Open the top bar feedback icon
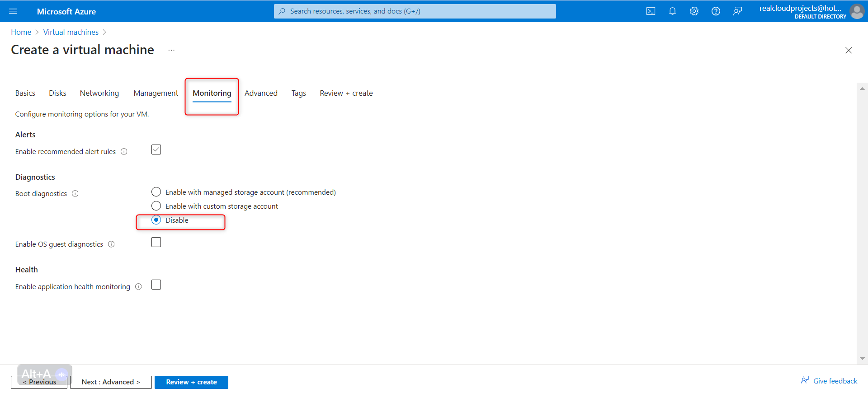The image size is (868, 402). (737, 11)
